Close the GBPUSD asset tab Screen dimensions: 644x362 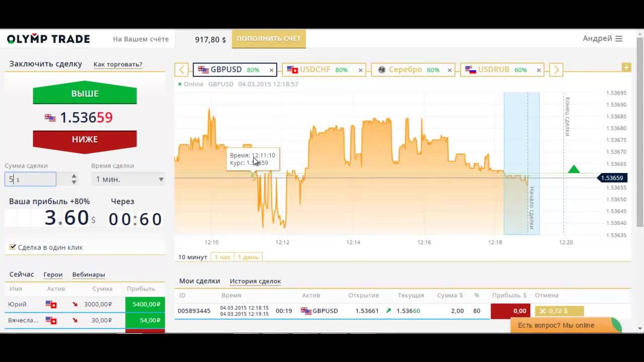click(271, 70)
